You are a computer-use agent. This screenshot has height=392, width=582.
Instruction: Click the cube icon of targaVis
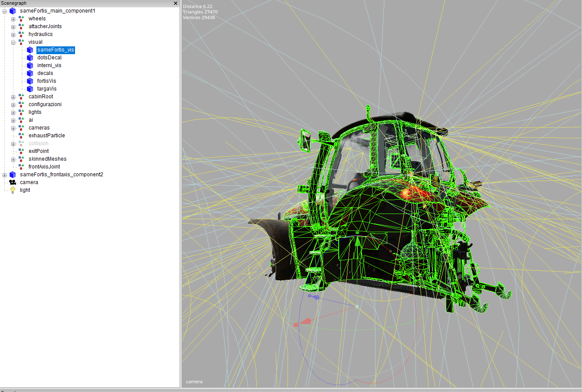30,89
